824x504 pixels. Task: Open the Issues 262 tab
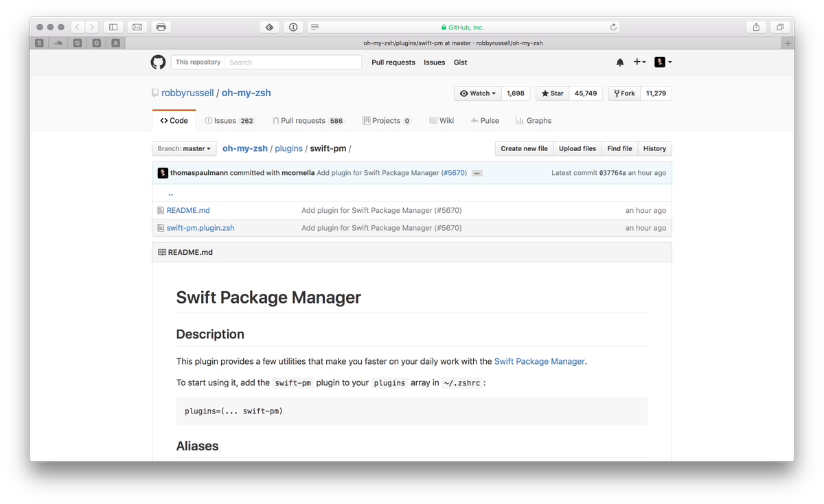(x=229, y=120)
